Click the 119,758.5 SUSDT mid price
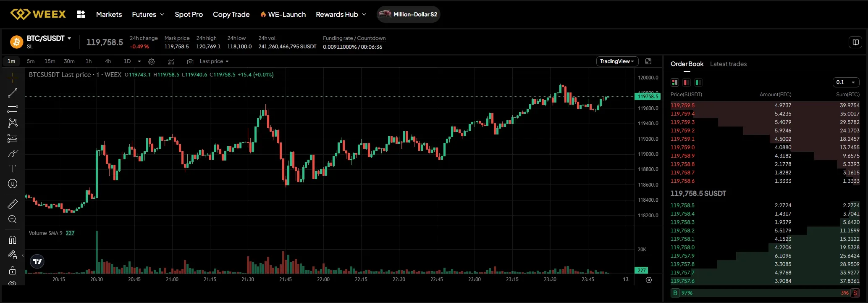This screenshot has width=868, height=303. pyautogui.click(x=698, y=193)
